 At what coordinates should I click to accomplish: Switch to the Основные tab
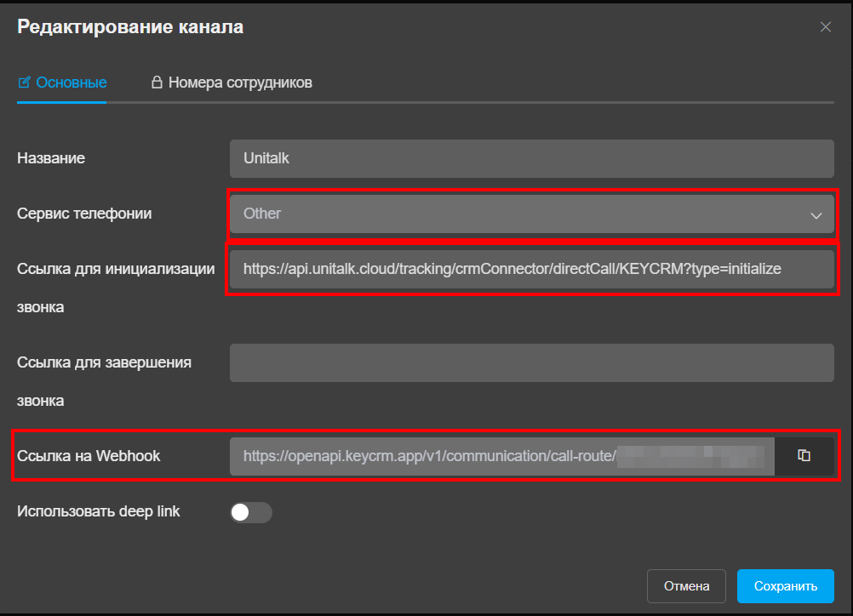click(x=62, y=83)
